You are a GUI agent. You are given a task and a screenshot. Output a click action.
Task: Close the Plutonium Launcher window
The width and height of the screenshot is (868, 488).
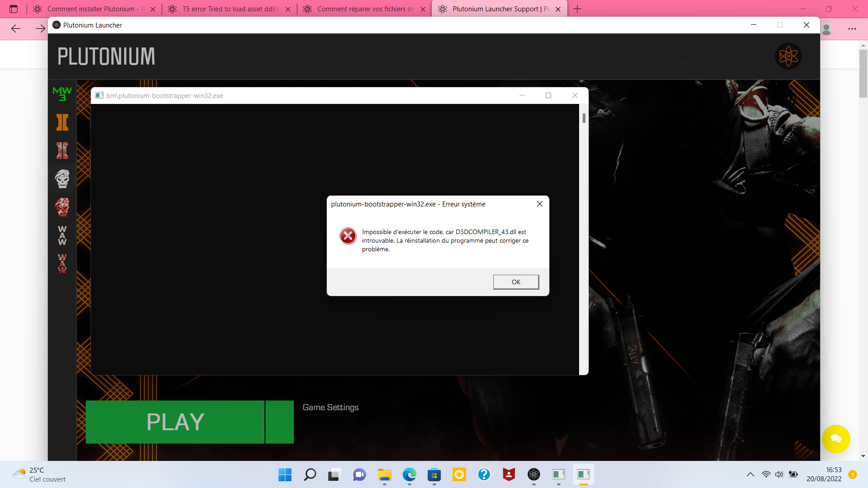[807, 25]
